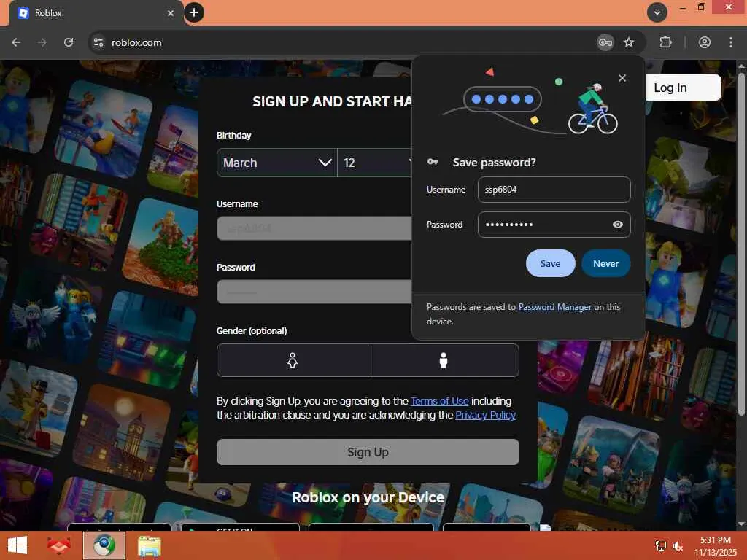Open a new tab with plus button
The width and height of the screenshot is (747, 560).
click(x=194, y=13)
